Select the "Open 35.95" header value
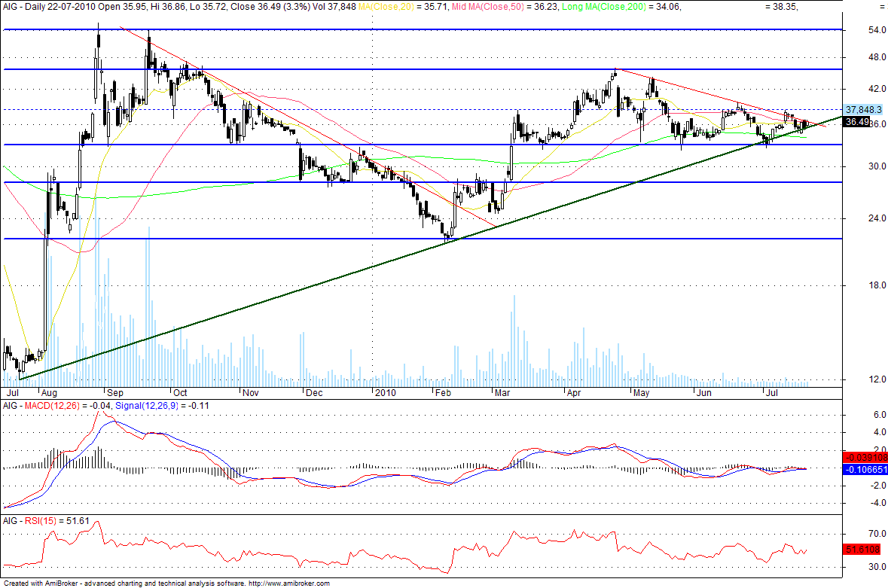 coord(123,7)
